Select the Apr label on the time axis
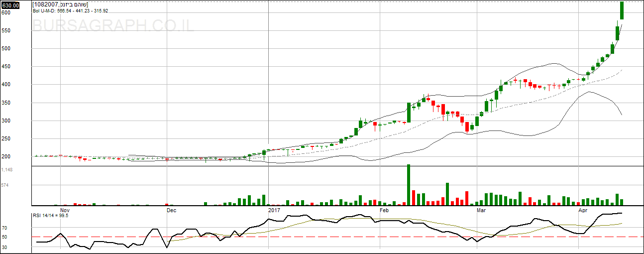 click(583, 210)
